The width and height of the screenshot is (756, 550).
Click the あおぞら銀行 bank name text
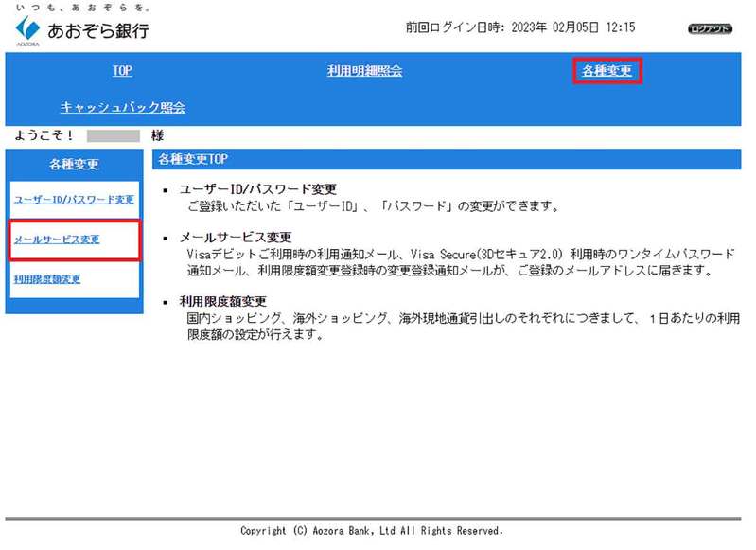pos(98,31)
